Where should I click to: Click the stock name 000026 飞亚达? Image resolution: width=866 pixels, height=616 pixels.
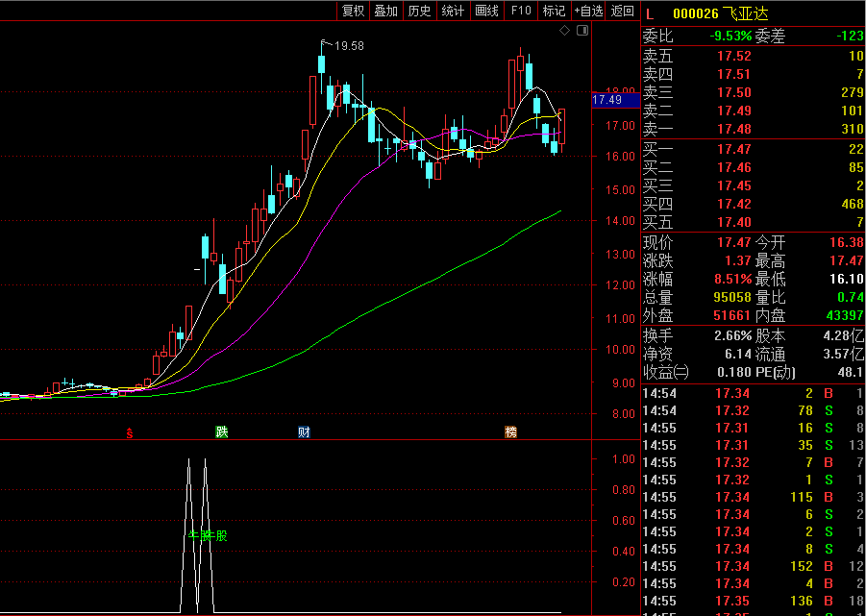coord(720,13)
